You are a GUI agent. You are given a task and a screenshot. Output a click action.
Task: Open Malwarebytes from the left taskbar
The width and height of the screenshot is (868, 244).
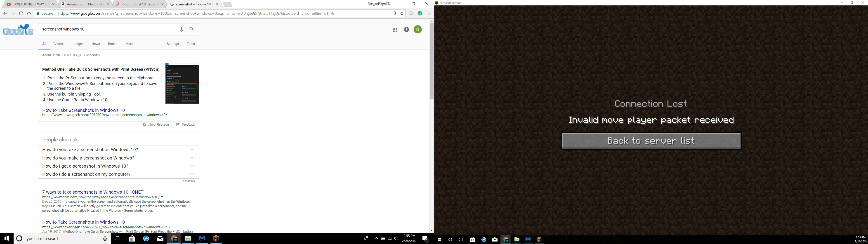click(x=202, y=238)
